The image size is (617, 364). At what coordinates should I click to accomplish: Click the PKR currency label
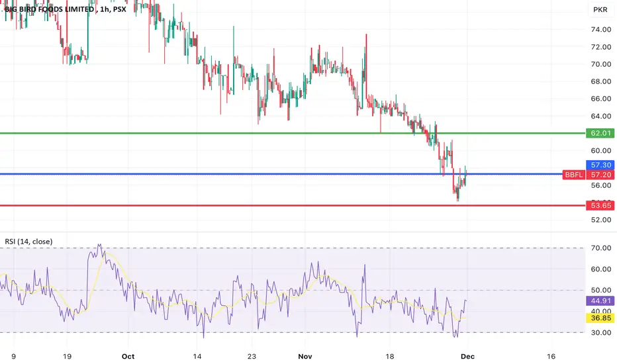(600, 9)
